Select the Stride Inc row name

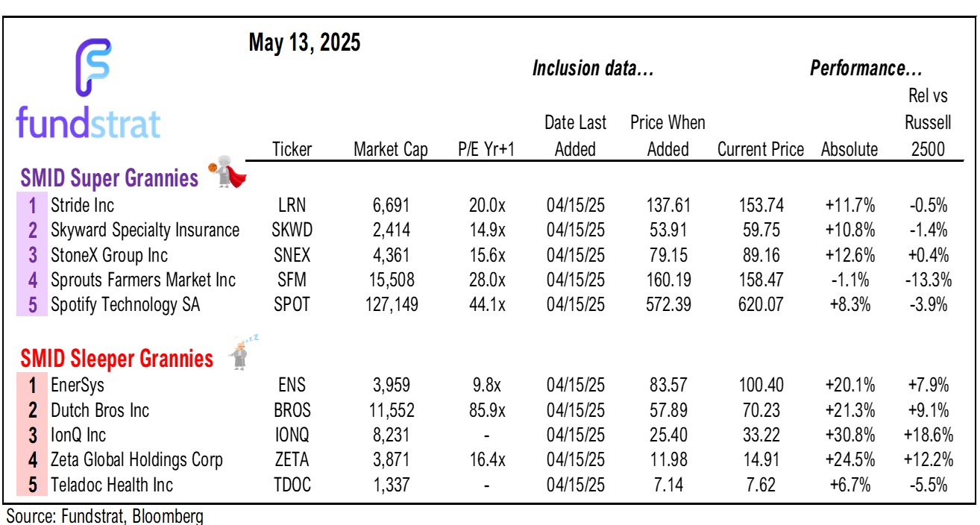[x=82, y=205]
